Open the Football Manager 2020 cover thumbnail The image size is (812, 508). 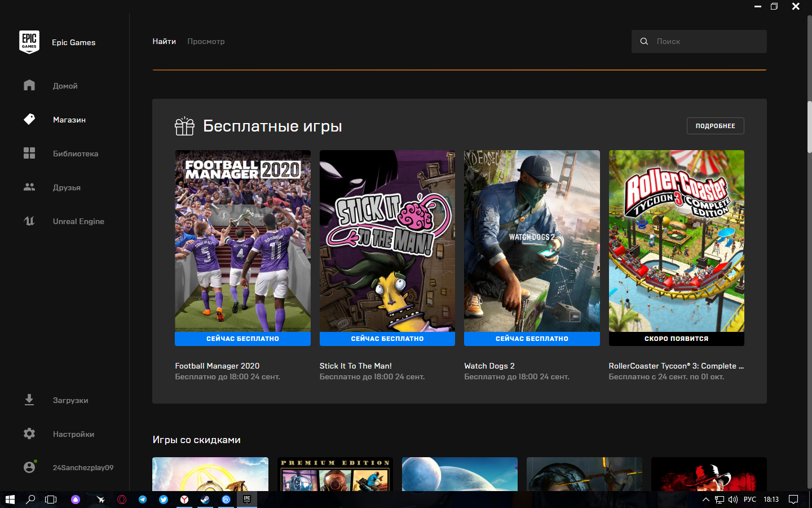pyautogui.click(x=242, y=241)
